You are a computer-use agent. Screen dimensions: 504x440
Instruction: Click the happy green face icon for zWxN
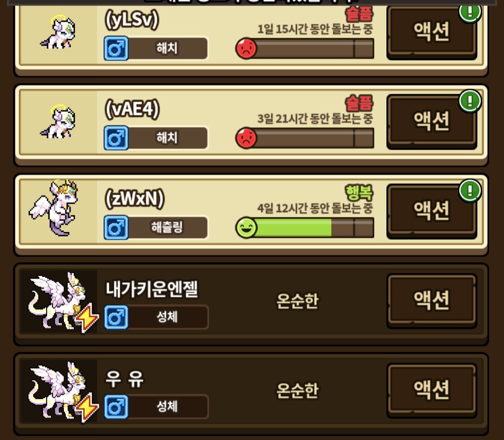click(x=246, y=228)
